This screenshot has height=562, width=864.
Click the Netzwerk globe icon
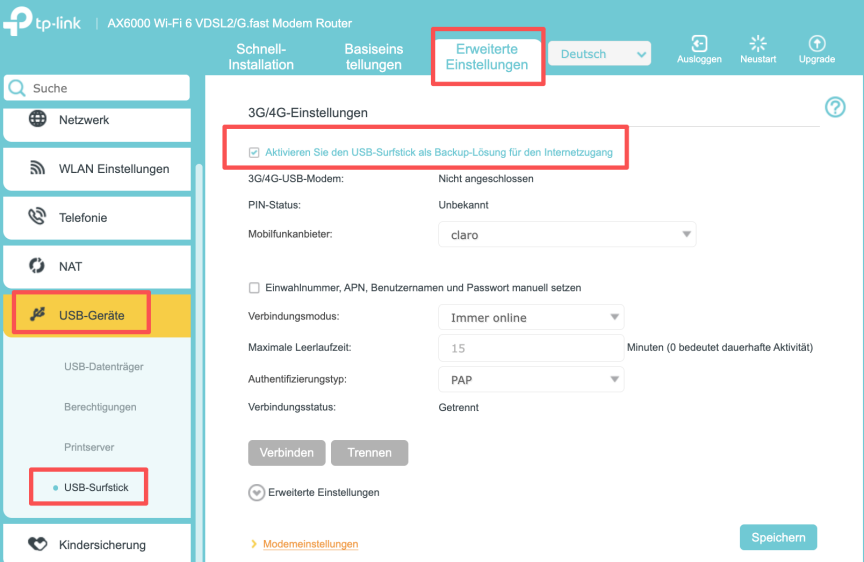[x=37, y=119]
